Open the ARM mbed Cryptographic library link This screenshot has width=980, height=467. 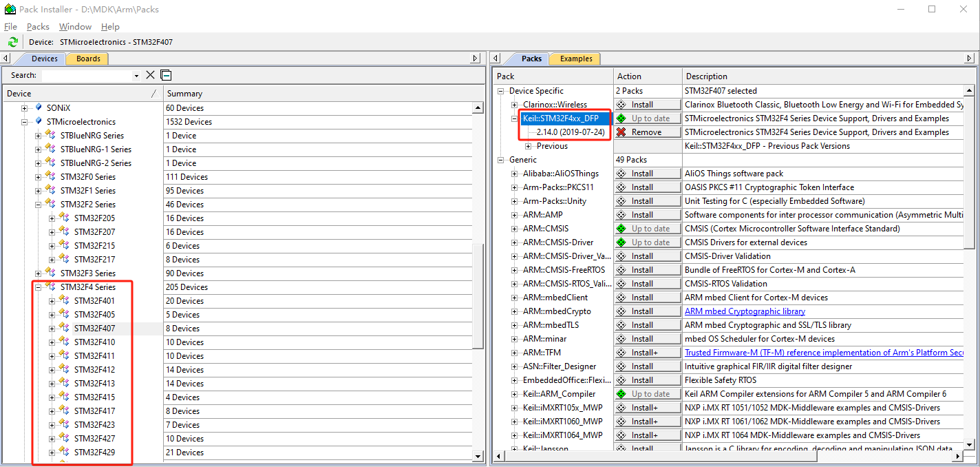pyautogui.click(x=745, y=311)
